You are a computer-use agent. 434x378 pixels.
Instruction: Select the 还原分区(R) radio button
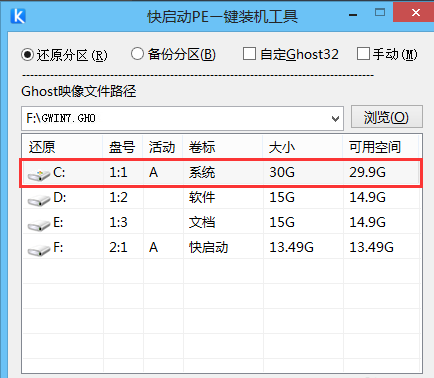[x=27, y=54]
